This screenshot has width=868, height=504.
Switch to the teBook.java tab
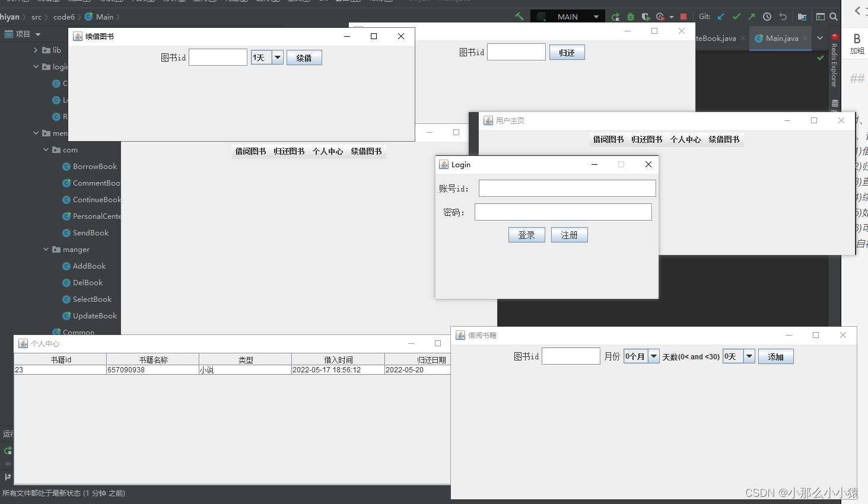716,38
